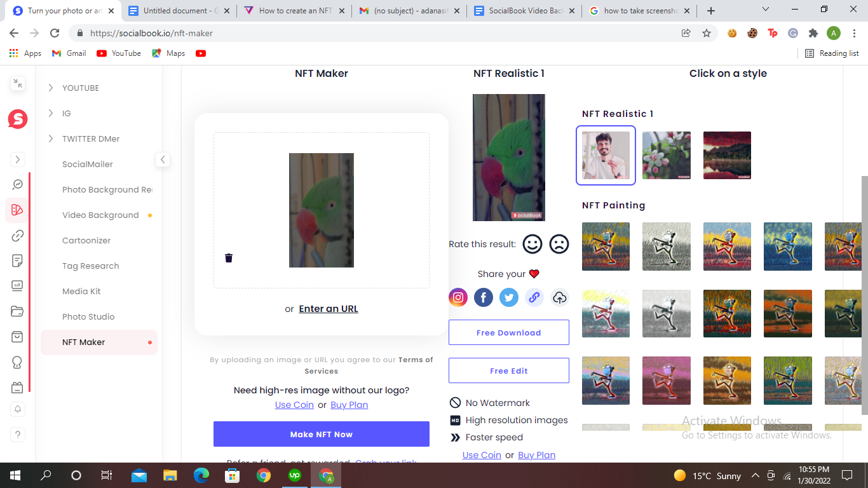
Task: Open the Windows Start menu
Action: (15, 475)
